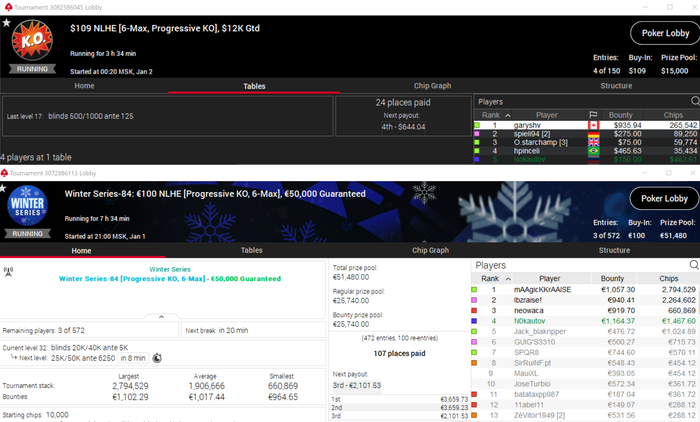
Task: Open the Chip Graph tab in the $109 NLHE lobby
Action: (x=432, y=86)
